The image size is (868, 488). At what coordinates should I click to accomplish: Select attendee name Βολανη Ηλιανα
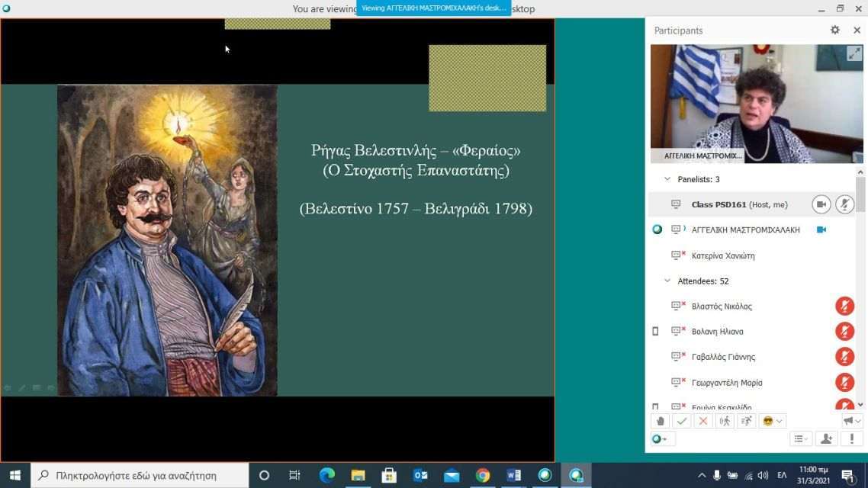(718, 332)
